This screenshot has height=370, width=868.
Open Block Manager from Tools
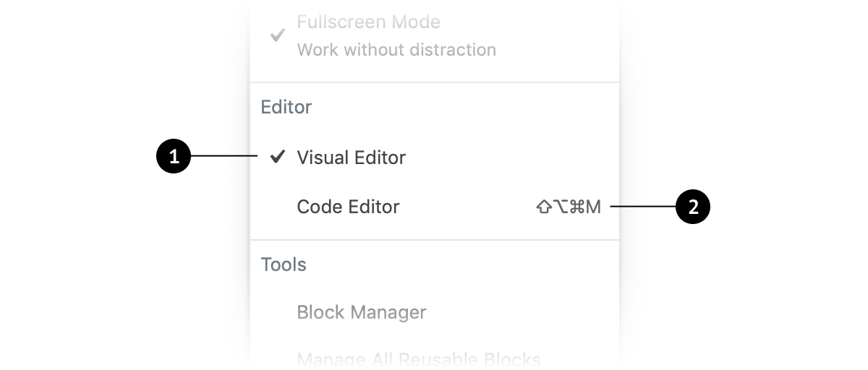(435, 313)
